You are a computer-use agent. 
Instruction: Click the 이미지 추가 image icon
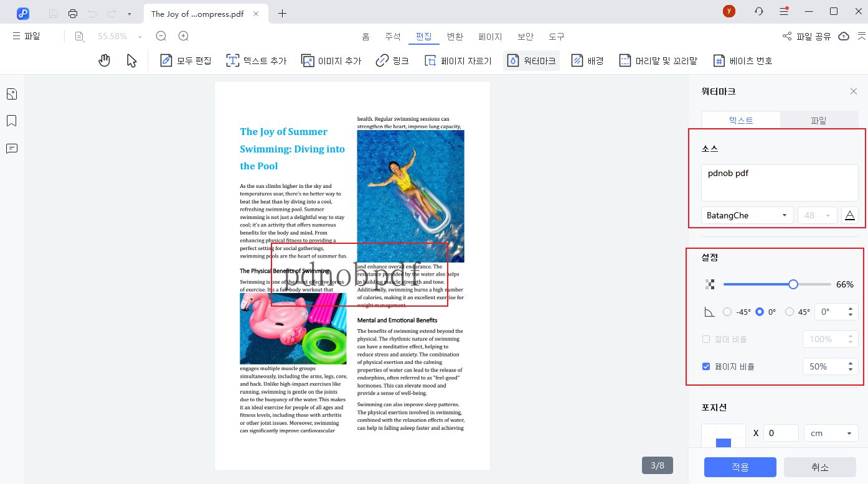click(308, 60)
